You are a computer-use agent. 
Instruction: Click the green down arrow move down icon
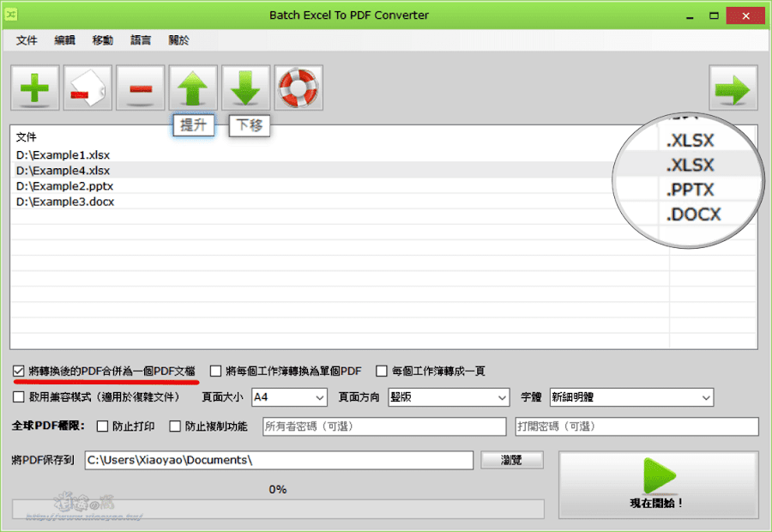coord(245,88)
